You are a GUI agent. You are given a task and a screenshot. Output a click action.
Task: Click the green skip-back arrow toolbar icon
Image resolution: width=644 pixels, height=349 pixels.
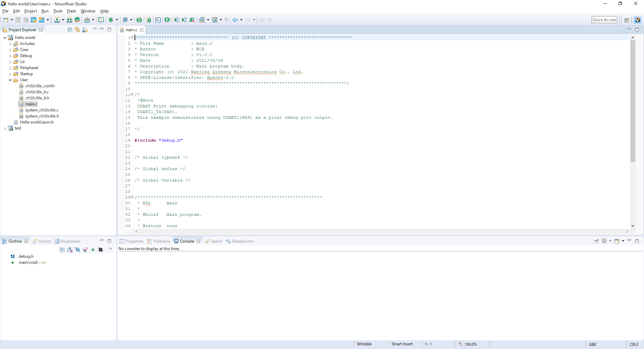tap(167, 20)
